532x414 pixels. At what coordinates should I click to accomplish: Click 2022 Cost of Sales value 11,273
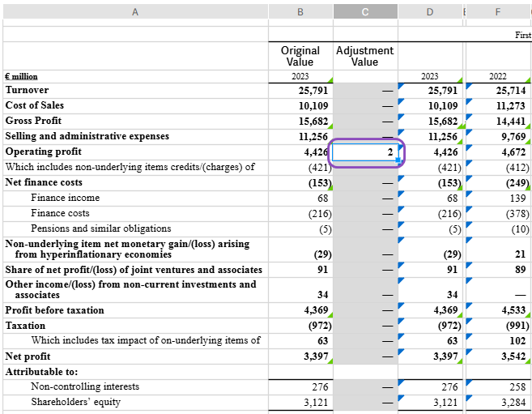pos(511,106)
